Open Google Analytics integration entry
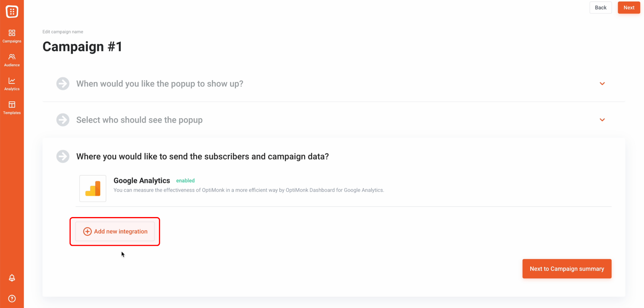 click(x=343, y=188)
